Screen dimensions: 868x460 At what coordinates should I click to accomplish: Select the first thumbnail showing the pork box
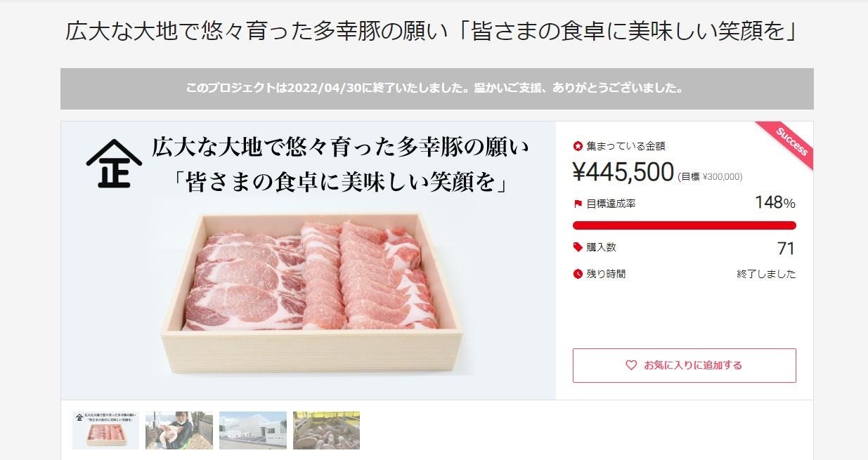tap(105, 430)
